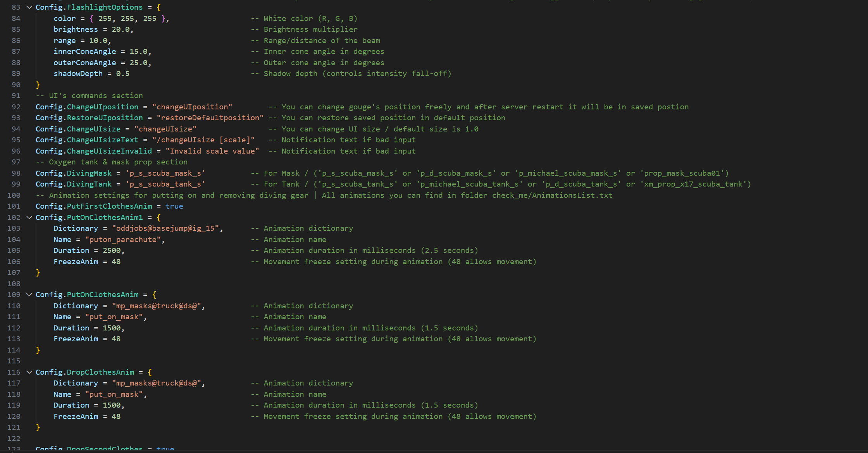
Task: Collapse the Config.PutOnClothesAnim1 block
Action: [29, 218]
